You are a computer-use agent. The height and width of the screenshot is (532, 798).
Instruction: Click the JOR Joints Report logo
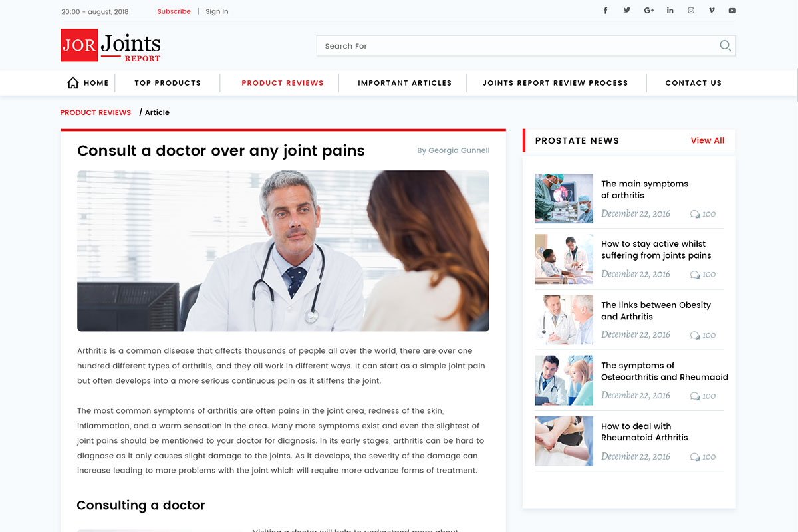coord(110,45)
